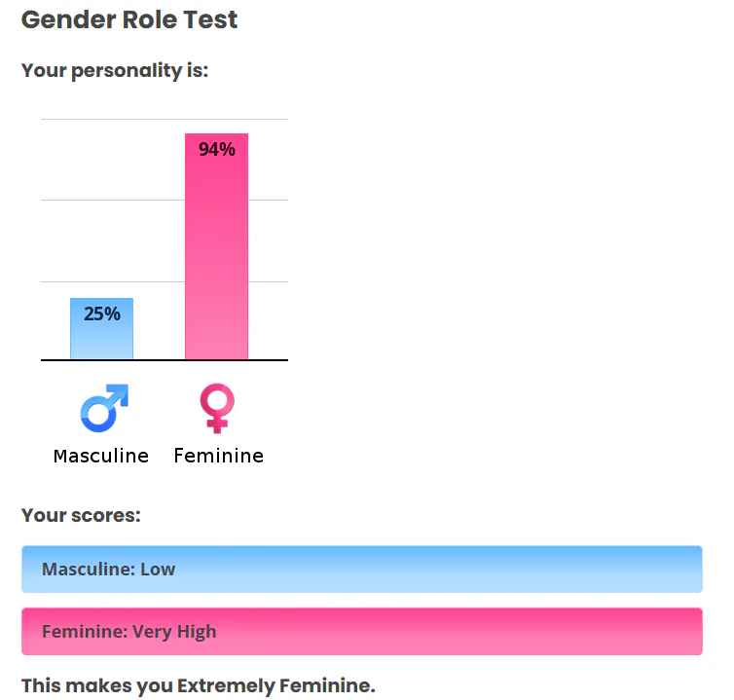
Task: Click the Feminine label under the female icon
Action: [218, 456]
